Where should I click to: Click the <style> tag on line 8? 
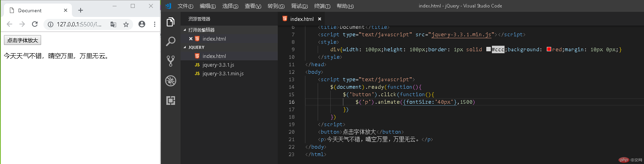329,42
